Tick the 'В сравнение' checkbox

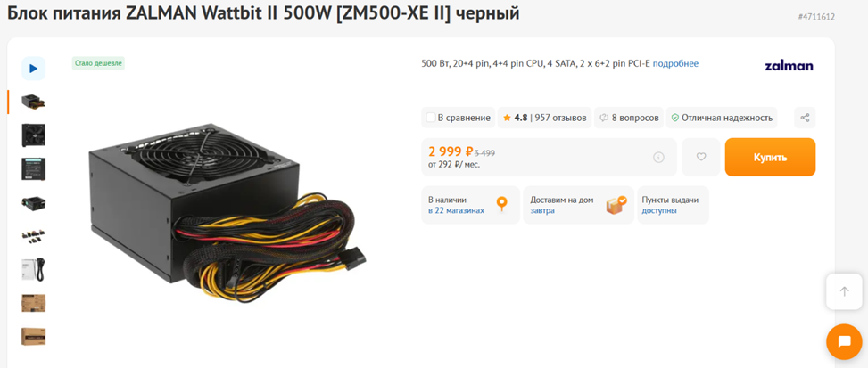pyautogui.click(x=431, y=118)
